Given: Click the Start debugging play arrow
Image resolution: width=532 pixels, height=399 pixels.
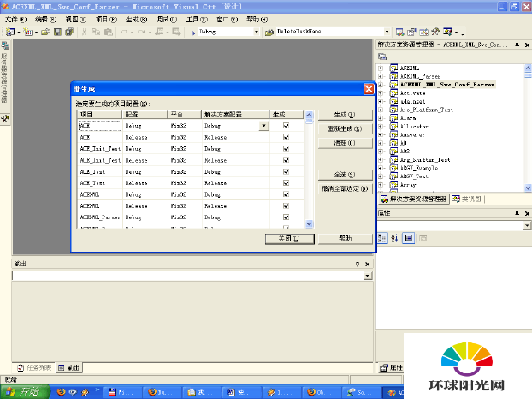Looking at the screenshot, I should (194, 33).
